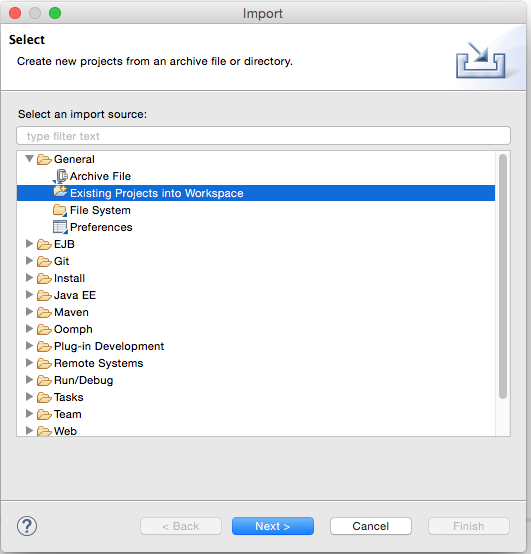Click the Oomph folder icon
Image resolution: width=531 pixels, height=554 pixels.
click(45, 330)
